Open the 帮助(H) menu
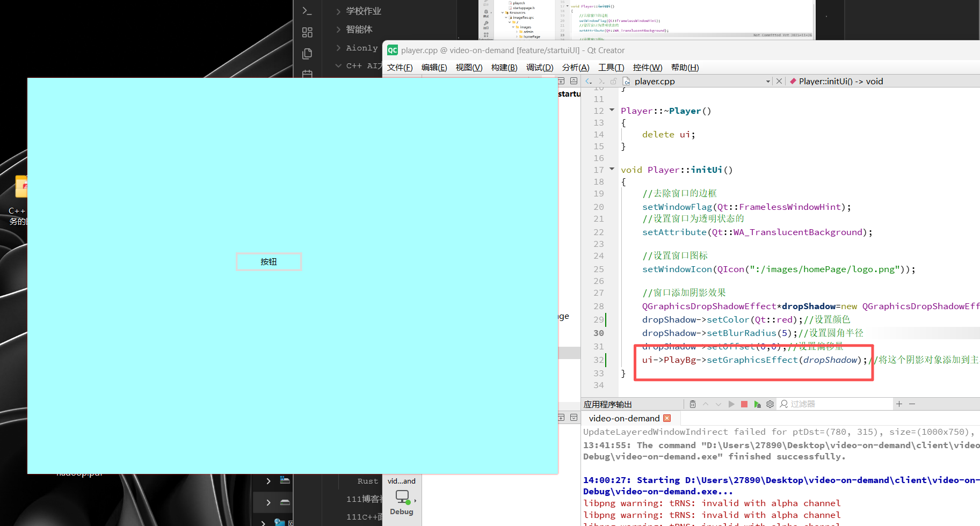 click(685, 68)
